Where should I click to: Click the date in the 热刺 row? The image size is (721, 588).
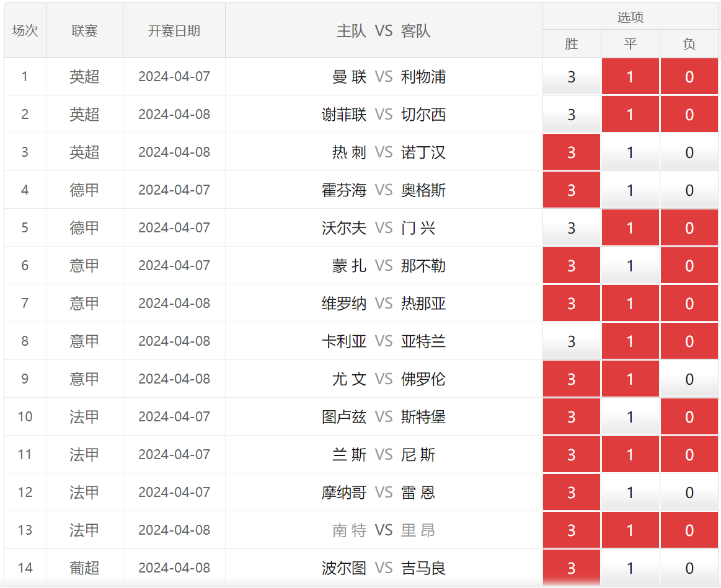pos(174,152)
